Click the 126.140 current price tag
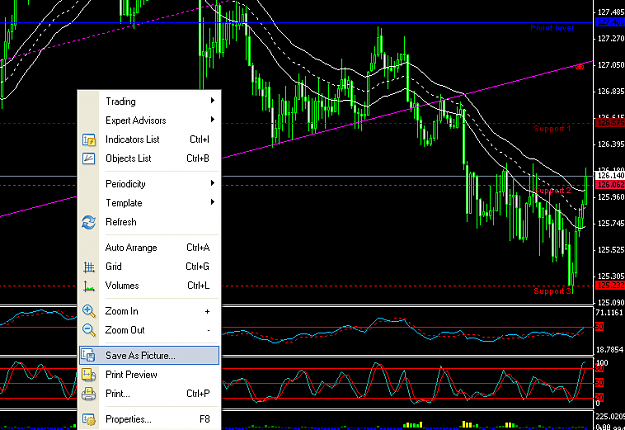Viewport: 625px width, 430px height. (x=610, y=175)
